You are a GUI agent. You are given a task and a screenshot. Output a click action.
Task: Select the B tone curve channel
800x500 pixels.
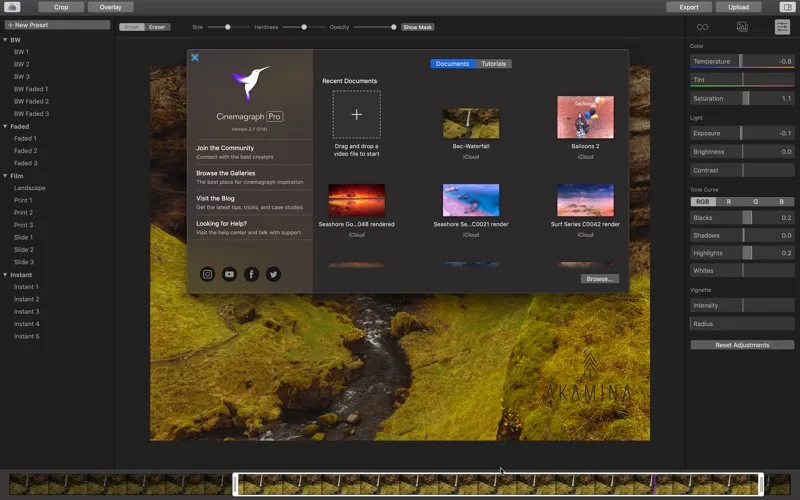[x=781, y=202]
